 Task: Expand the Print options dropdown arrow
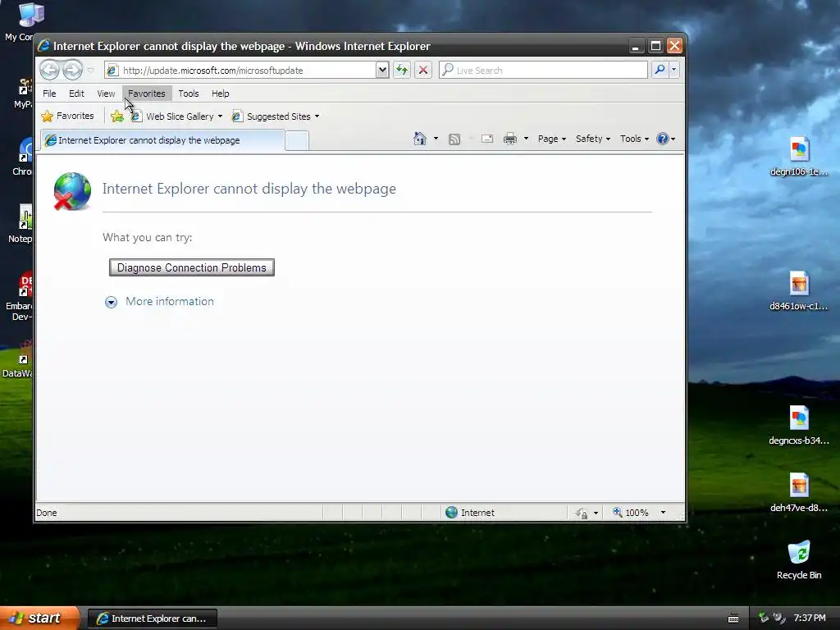pyautogui.click(x=526, y=139)
